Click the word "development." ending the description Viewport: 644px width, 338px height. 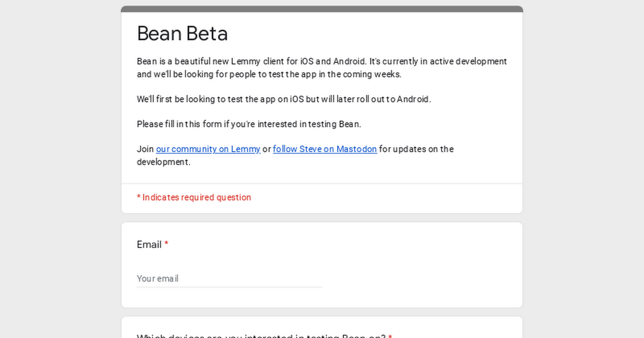[164, 162]
